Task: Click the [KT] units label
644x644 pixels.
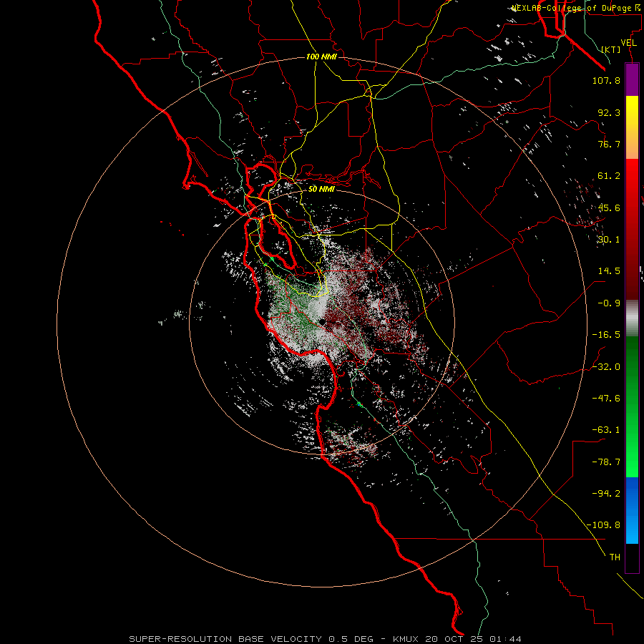Action: [x=611, y=49]
